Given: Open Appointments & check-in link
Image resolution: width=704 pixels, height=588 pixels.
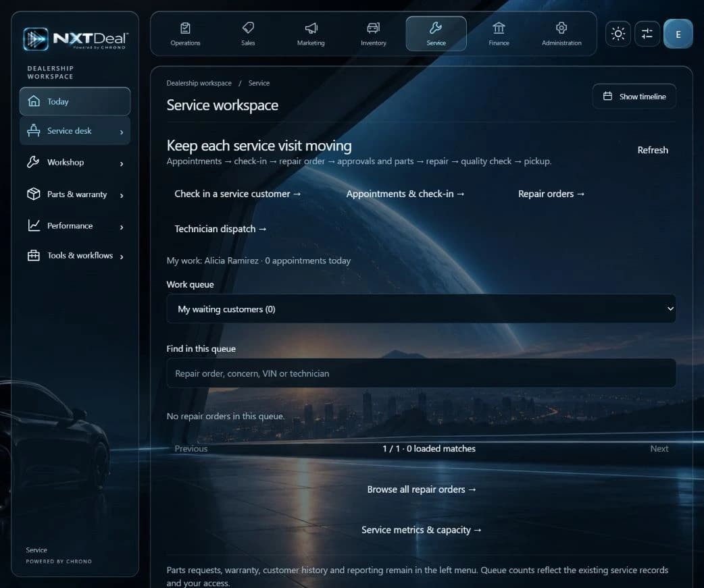Looking at the screenshot, I should (x=405, y=194).
